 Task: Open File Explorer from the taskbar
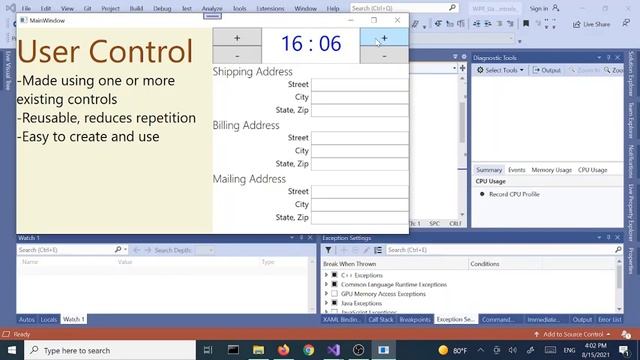pos(258,350)
